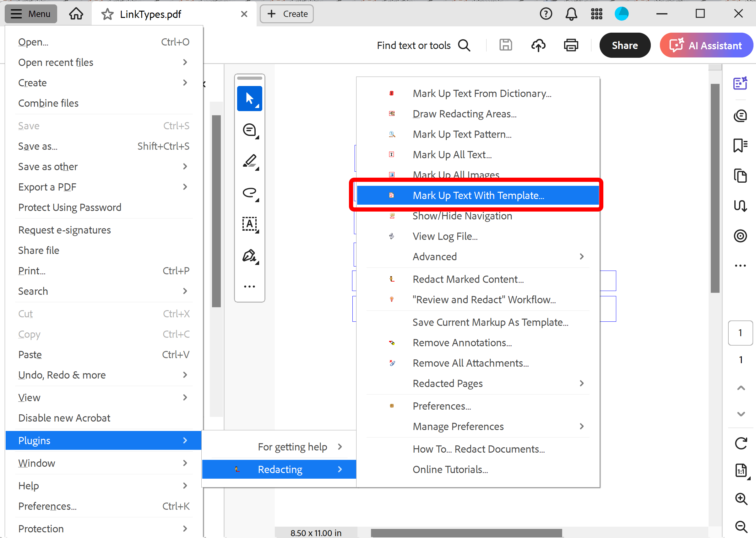Click the cloud upload icon
The image size is (756, 538).
[538, 45]
